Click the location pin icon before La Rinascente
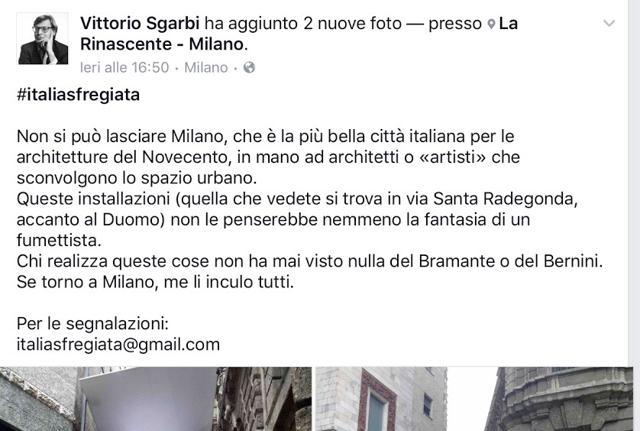Image resolution: width=640 pixels, height=431 pixels. pos(491,24)
